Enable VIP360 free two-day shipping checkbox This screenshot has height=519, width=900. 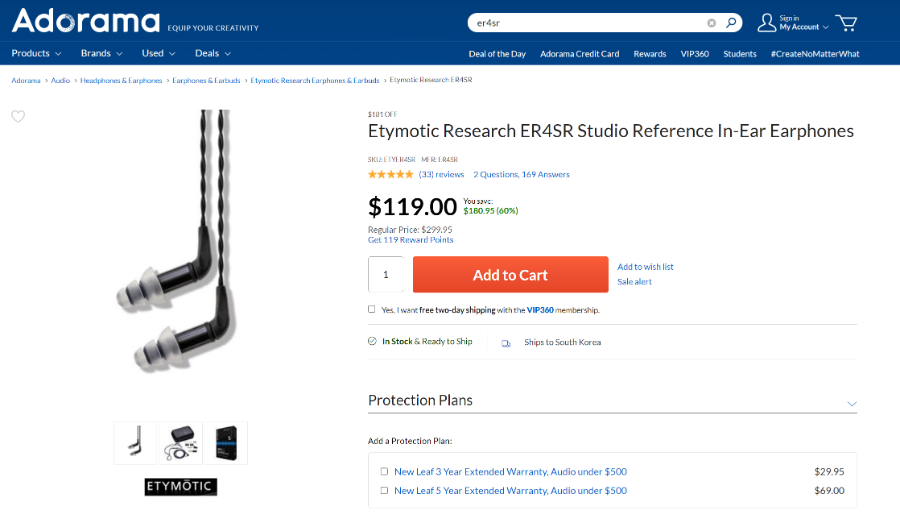(x=371, y=309)
